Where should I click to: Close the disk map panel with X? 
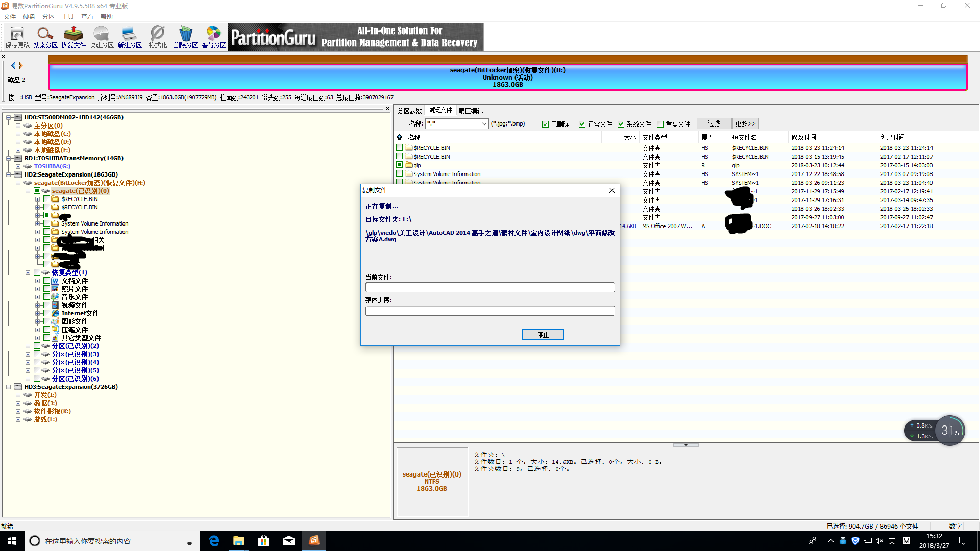click(4, 57)
